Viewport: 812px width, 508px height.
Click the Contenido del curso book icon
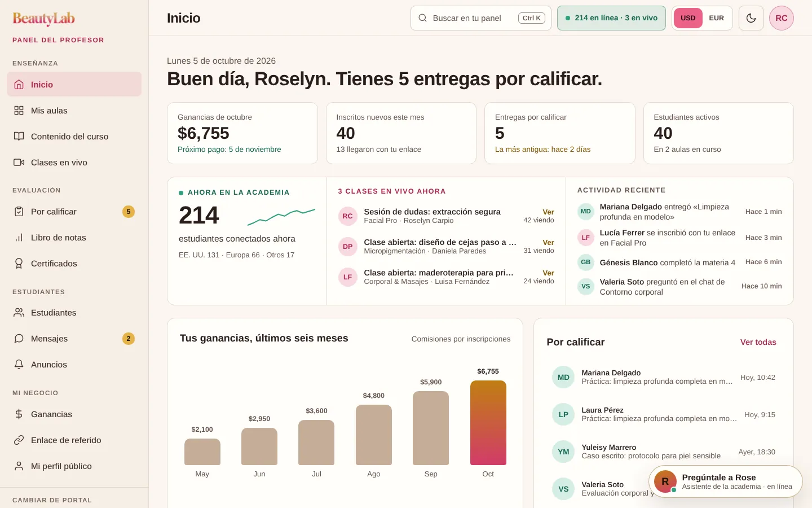[x=19, y=137]
